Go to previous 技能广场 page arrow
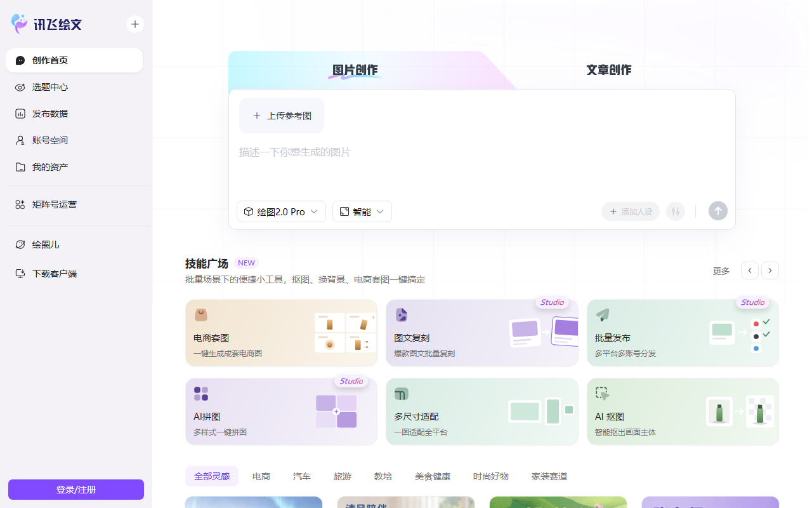The image size is (812, 508). (750, 271)
